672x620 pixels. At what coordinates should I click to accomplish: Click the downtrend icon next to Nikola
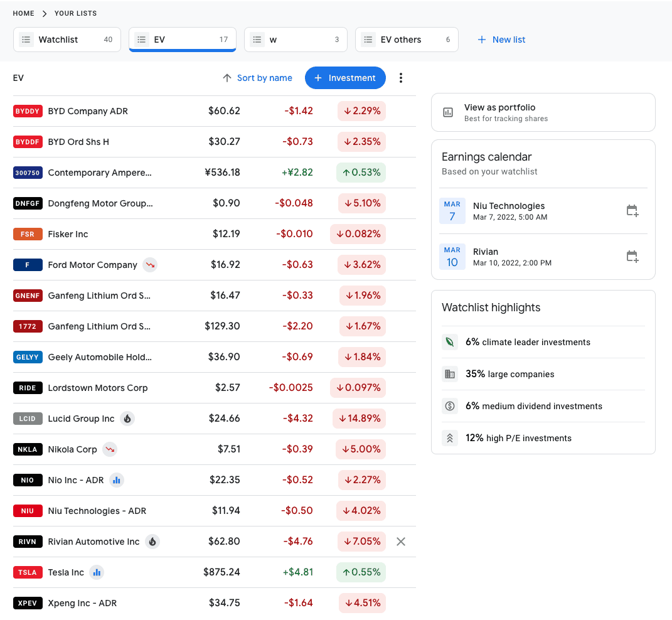click(110, 449)
